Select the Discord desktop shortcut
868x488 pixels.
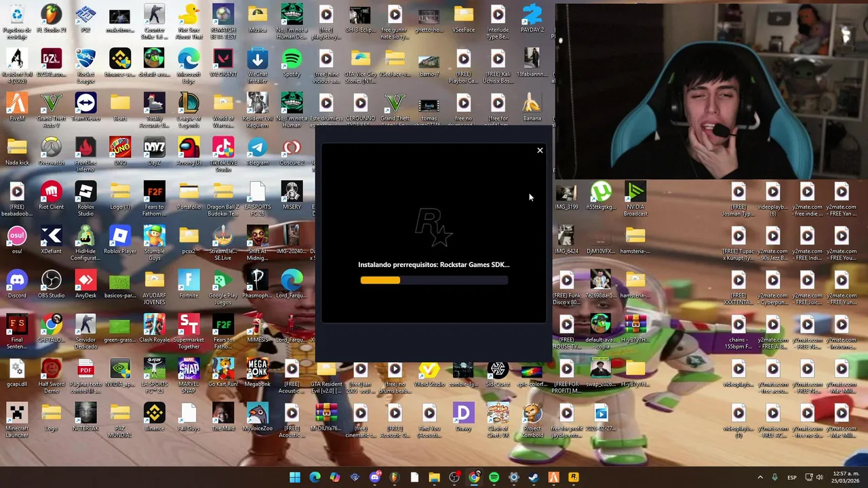point(17,285)
